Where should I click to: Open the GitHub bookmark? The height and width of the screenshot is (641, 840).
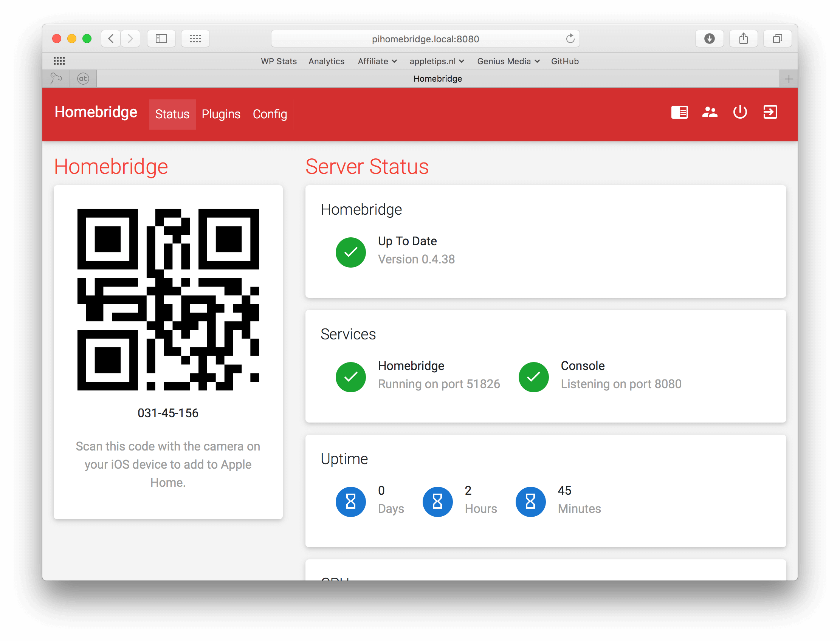click(565, 61)
